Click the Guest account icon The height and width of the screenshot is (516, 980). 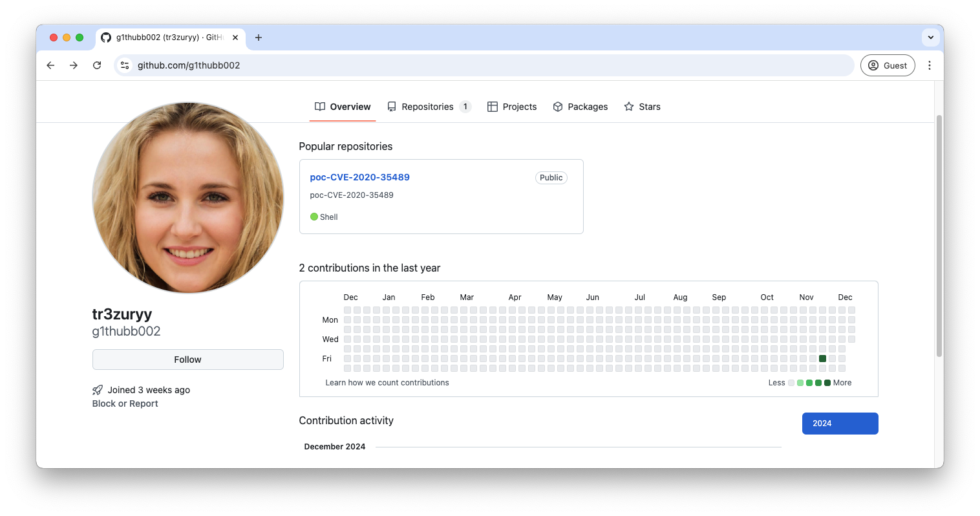coord(873,65)
